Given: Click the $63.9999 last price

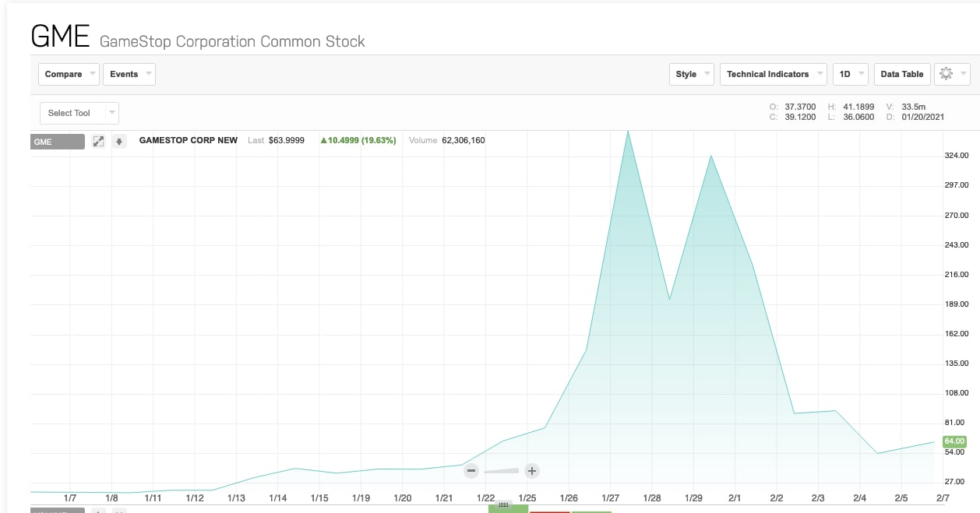Looking at the screenshot, I should [x=287, y=141].
